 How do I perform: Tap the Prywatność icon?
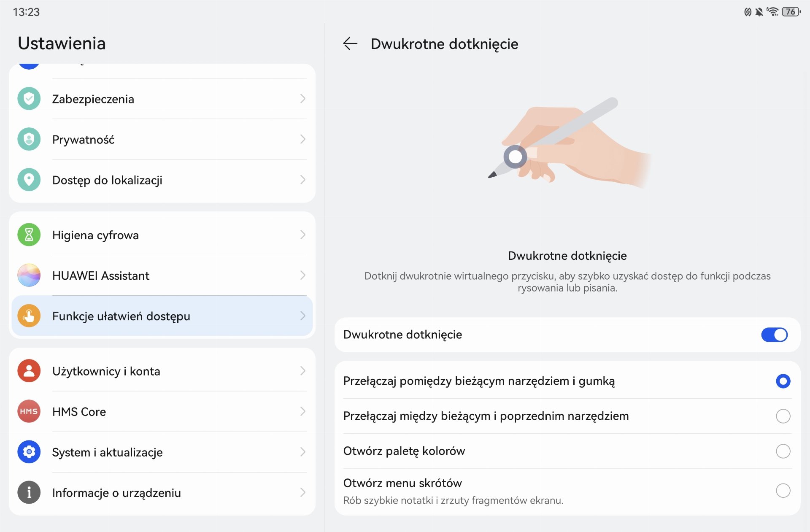tap(29, 139)
